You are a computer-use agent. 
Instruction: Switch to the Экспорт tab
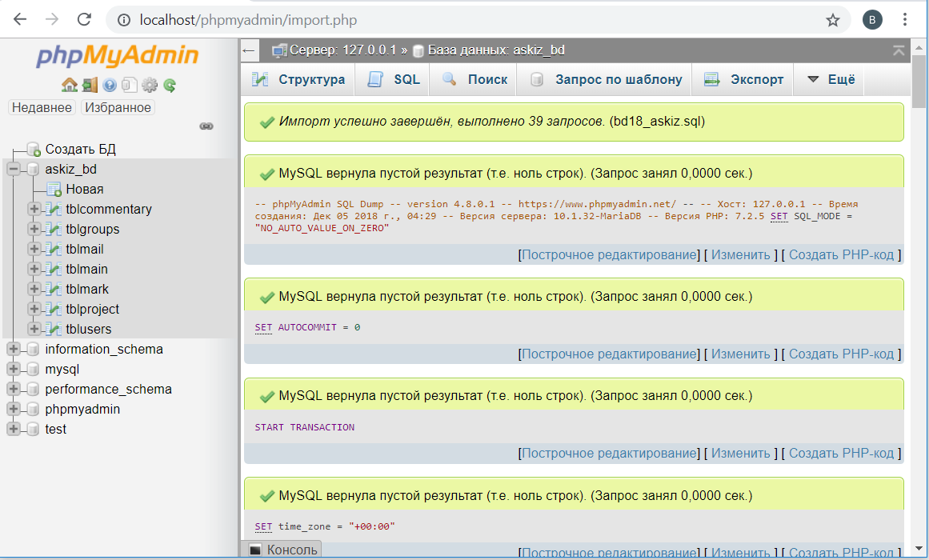coord(743,79)
